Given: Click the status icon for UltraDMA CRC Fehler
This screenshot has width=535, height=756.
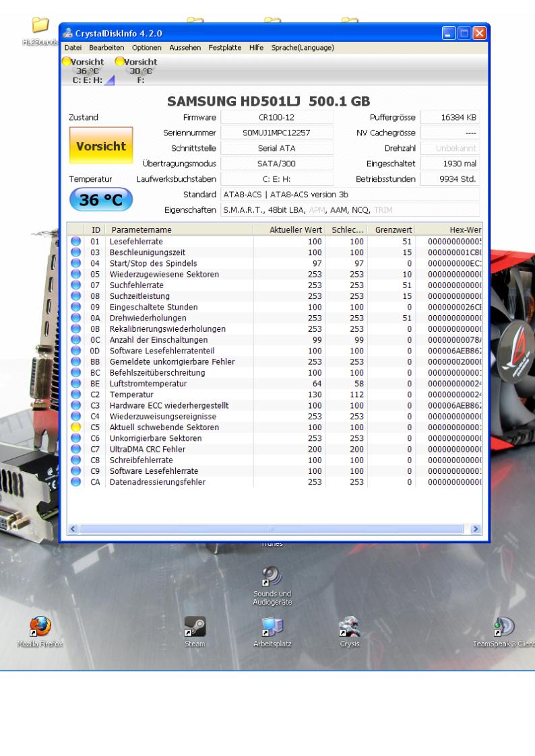Looking at the screenshot, I should (x=75, y=449).
